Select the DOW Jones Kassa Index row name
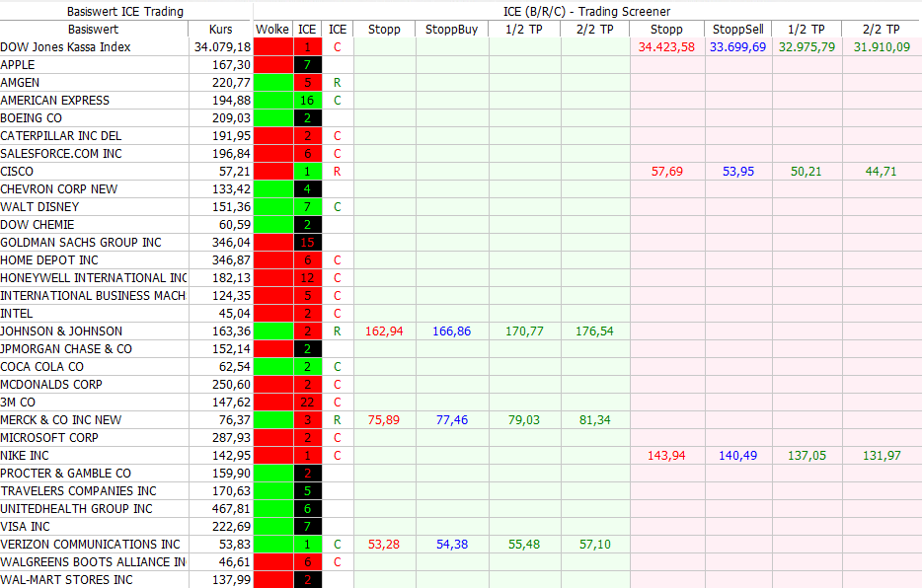The width and height of the screenshot is (922, 588). (65, 47)
